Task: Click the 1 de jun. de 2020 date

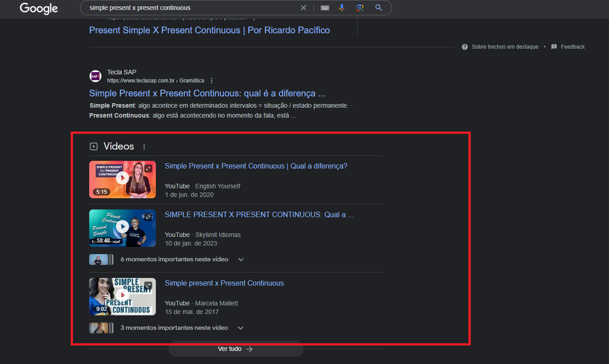Action: click(x=189, y=195)
